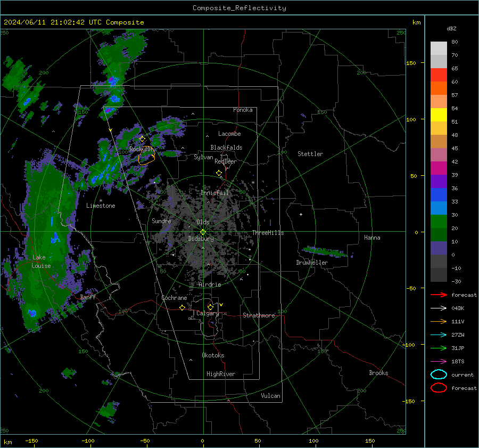Click the Sylvan label
This screenshot has height=448, width=479.
203,157
